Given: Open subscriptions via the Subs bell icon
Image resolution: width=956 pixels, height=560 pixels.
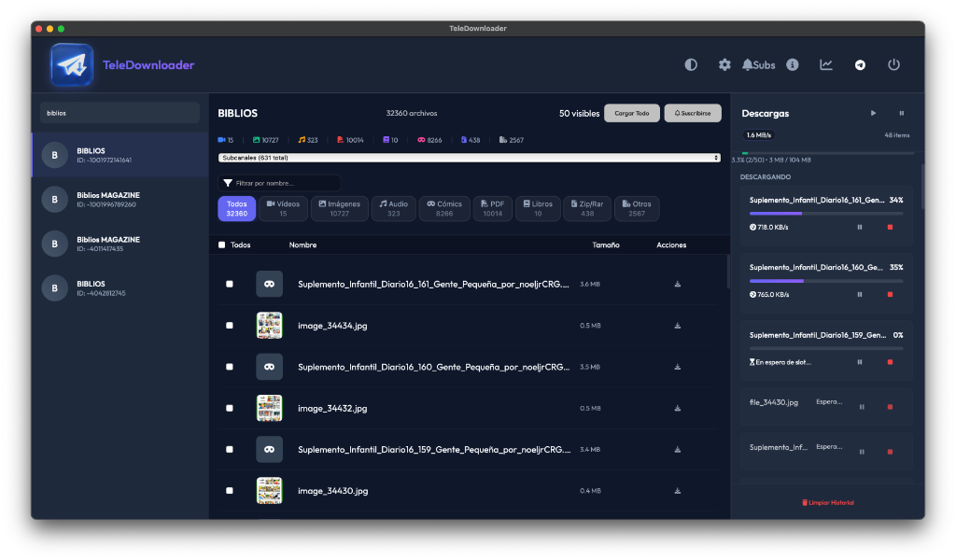Looking at the screenshot, I should tap(757, 64).
